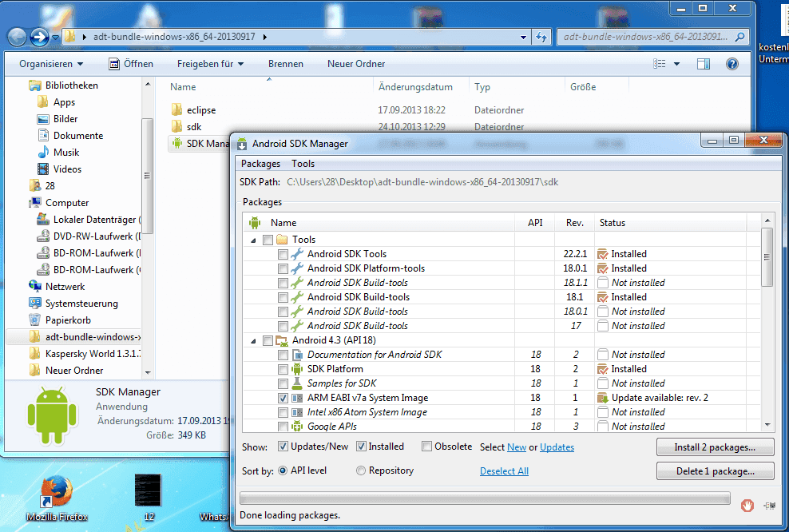This screenshot has height=532, width=789.
Task: Click the Musik library icon in sidebar
Action: pos(43,152)
